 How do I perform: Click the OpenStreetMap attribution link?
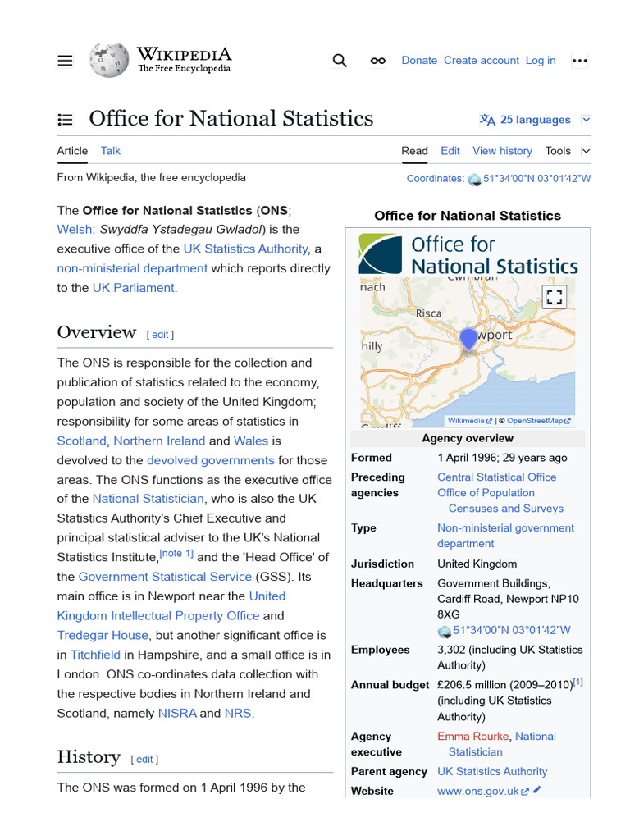point(538,421)
